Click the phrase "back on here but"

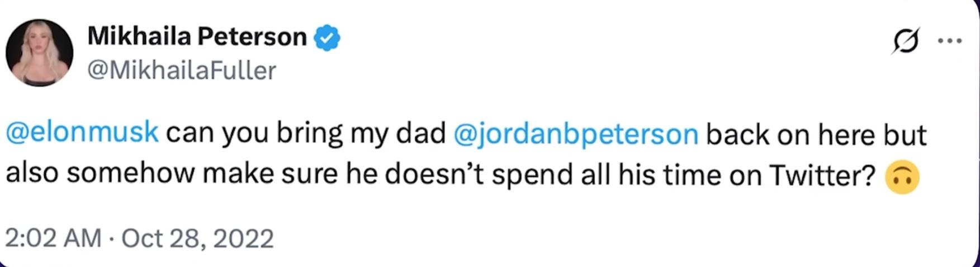tap(816, 134)
